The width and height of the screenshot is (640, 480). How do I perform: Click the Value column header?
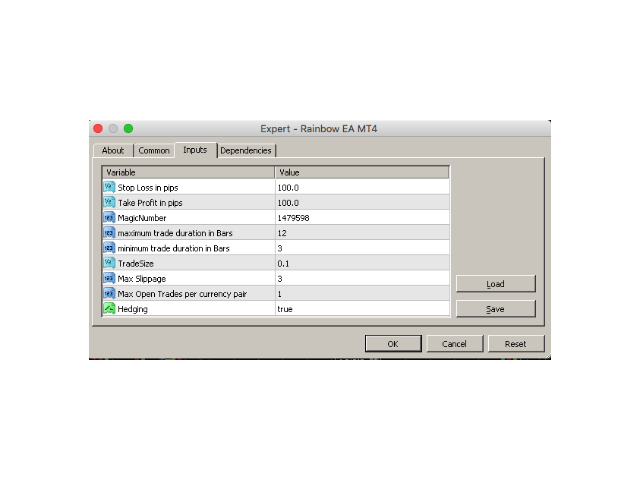pyautogui.click(x=362, y=172)
